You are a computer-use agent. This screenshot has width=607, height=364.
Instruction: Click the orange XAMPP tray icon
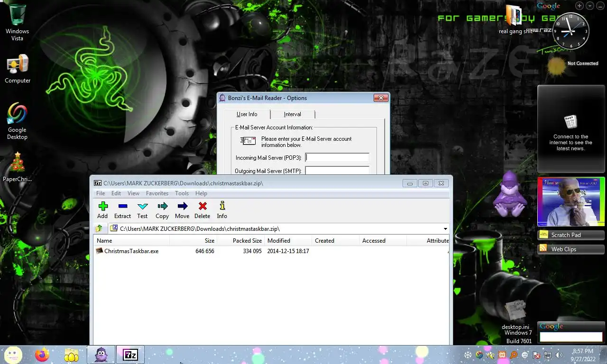click(x=502, y=355)
